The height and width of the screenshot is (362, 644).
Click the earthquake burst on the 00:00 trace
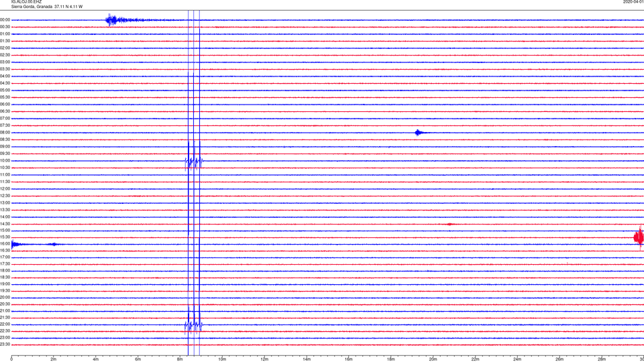pos(117,19)
